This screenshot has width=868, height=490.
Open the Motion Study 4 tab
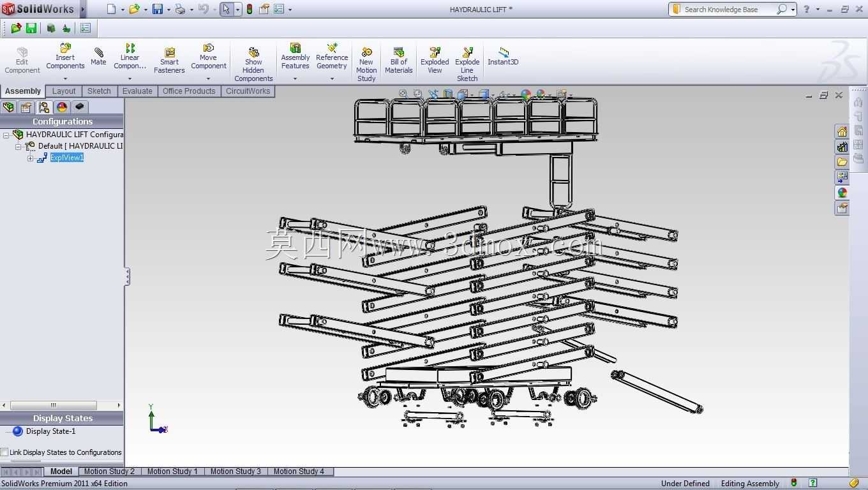(299, 471)
